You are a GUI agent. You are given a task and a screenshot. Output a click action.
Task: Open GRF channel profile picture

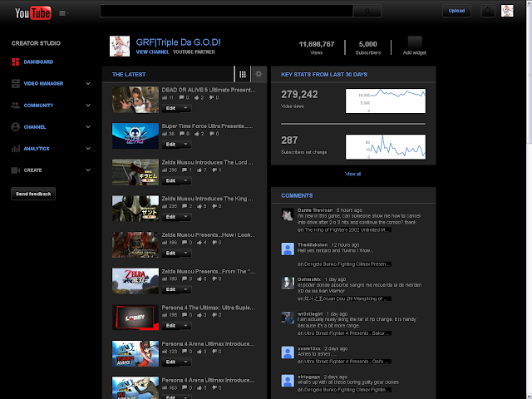(x=120, y=47)
